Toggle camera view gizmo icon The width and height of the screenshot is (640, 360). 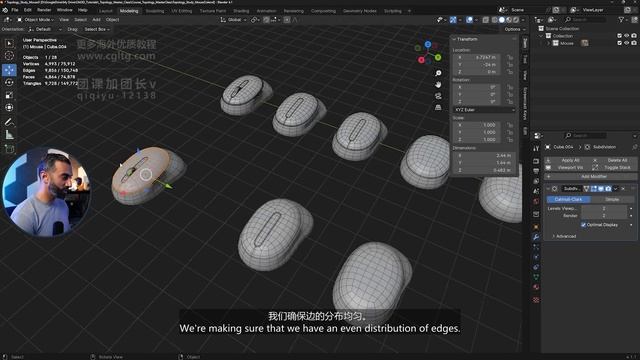(x=438, y=96)
